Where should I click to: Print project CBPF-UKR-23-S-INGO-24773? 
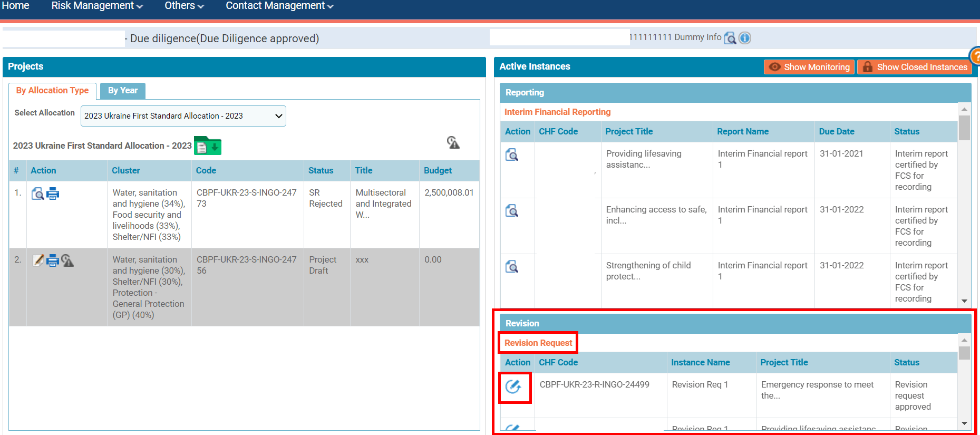coord(53,194)
